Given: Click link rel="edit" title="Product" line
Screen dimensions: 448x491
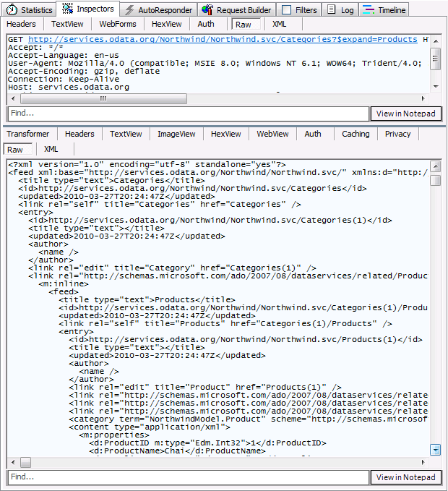Looking at the screenshot, I should [205, 388].
